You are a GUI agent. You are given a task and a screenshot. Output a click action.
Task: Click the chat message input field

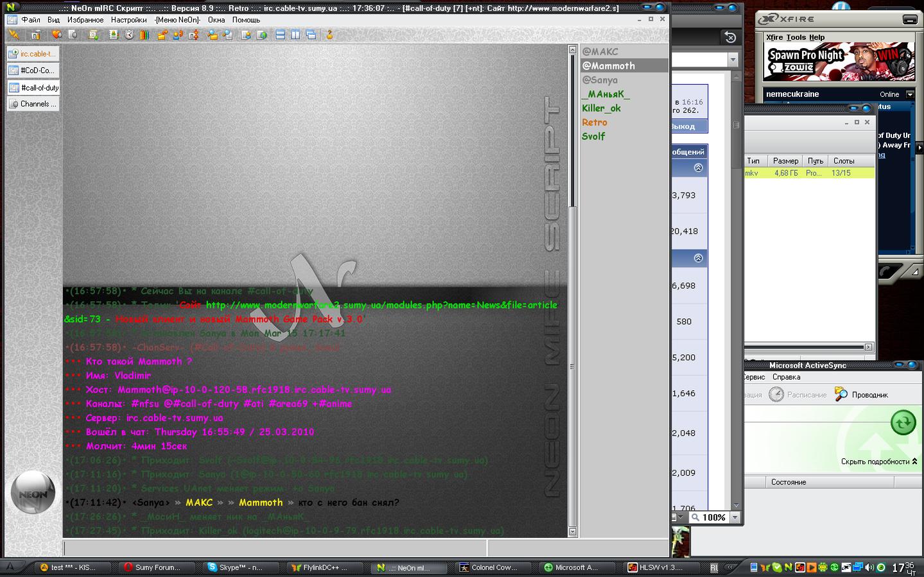pos(274,547)
